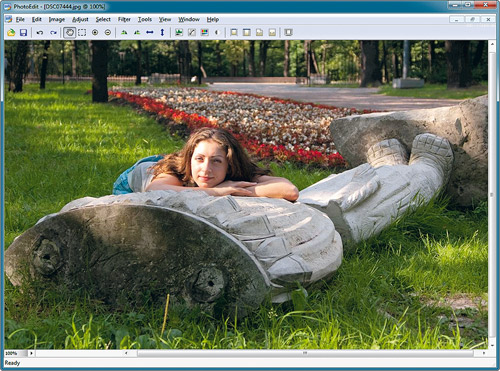Screen dimensions: 500x371
Task: Open the Filter menu
Action: 124,19
